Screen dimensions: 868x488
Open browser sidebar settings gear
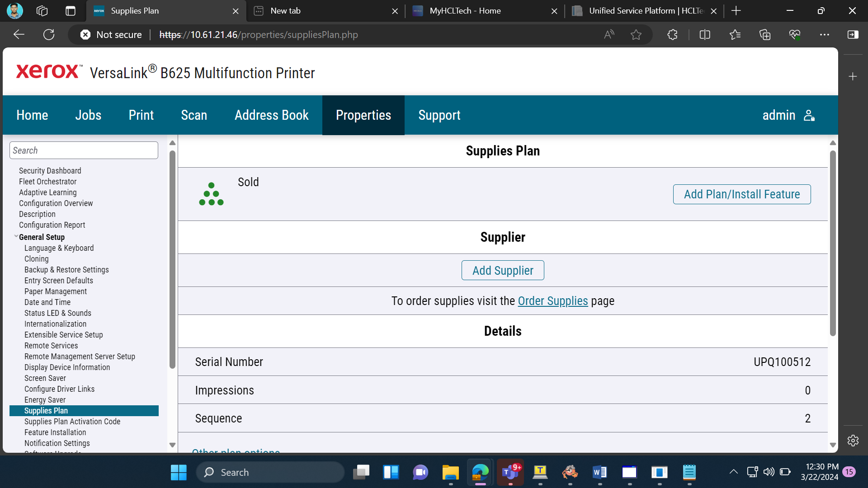(853, 441)
